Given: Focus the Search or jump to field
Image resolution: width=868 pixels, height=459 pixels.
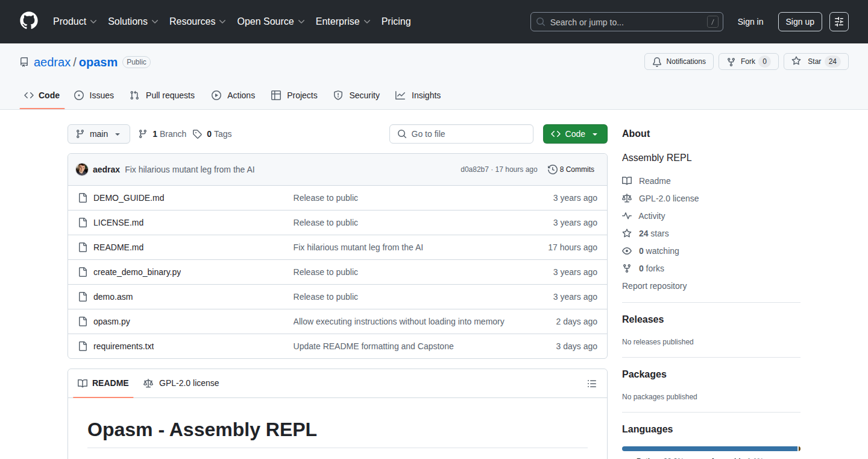Looking at the screenshot, I should [x=627, y=22].
